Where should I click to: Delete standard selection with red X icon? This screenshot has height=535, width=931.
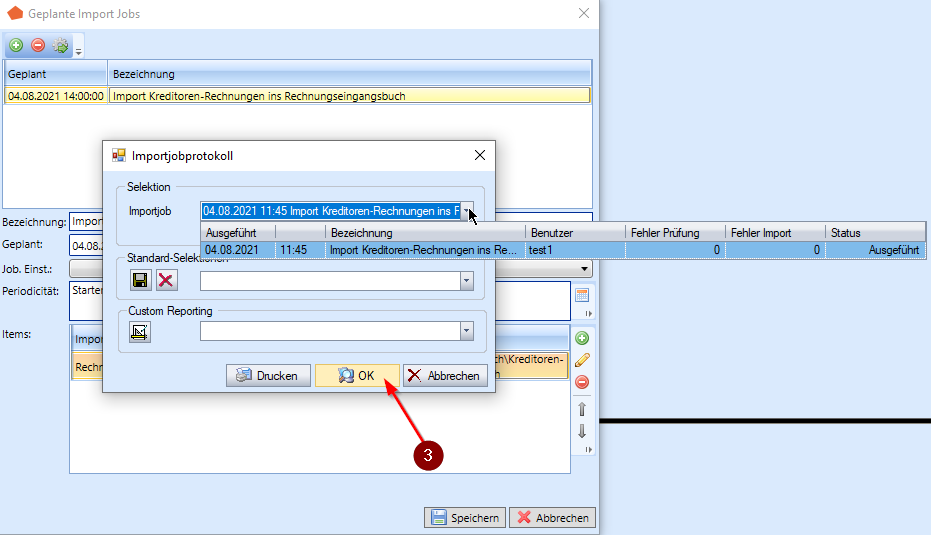(166, 280)
